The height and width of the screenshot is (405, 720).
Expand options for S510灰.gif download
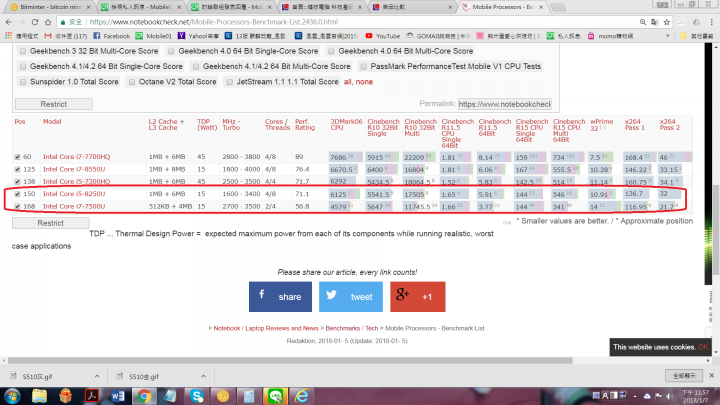pyautogui.click(x=97, y=376)
